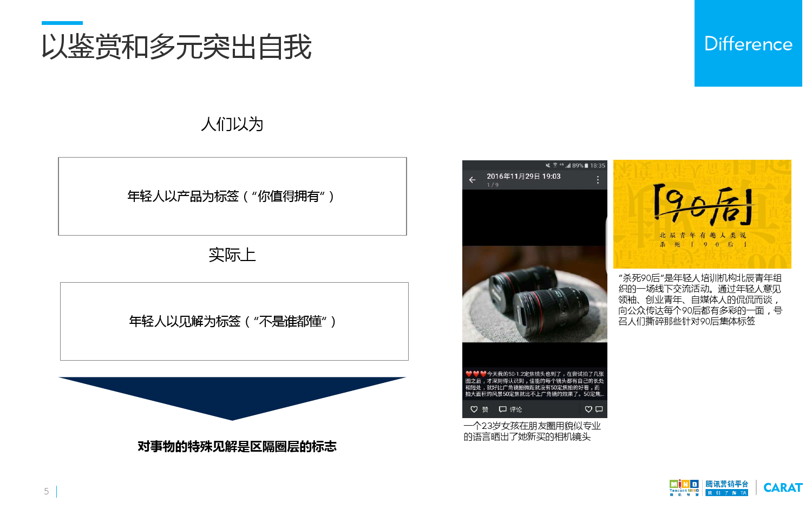Select the blue Difference tab
This screenshot has width=812, height=508.
tap(748, 43)
